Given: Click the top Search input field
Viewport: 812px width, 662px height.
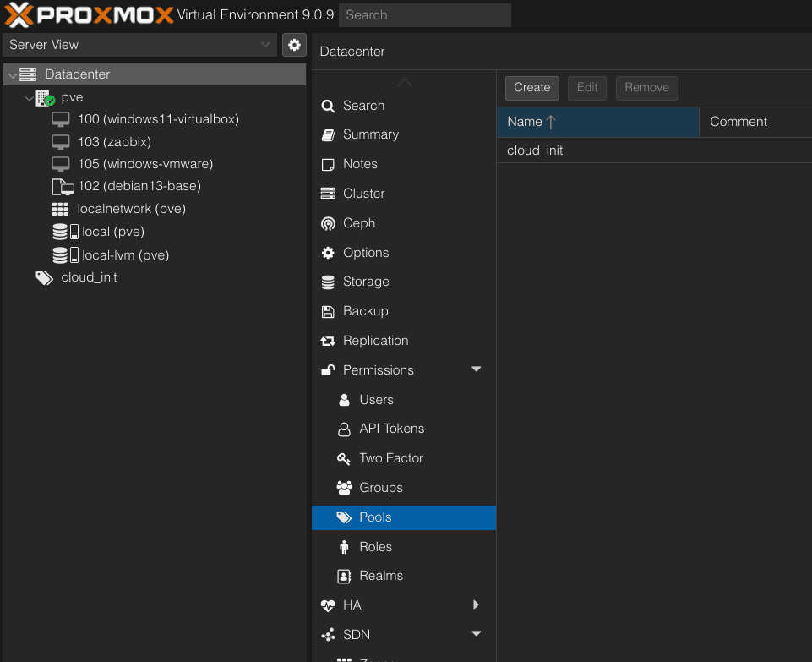Looking at the screenshot, I should [425, 15].
